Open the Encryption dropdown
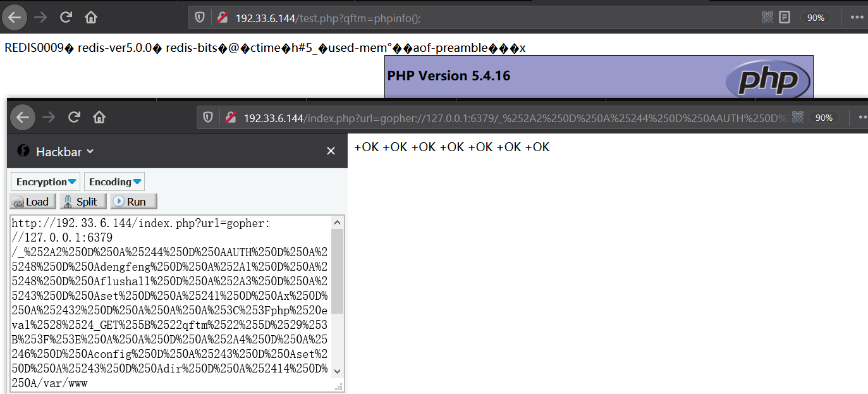The height and width of the screenshot is (394, 868). tap(46, 182)
